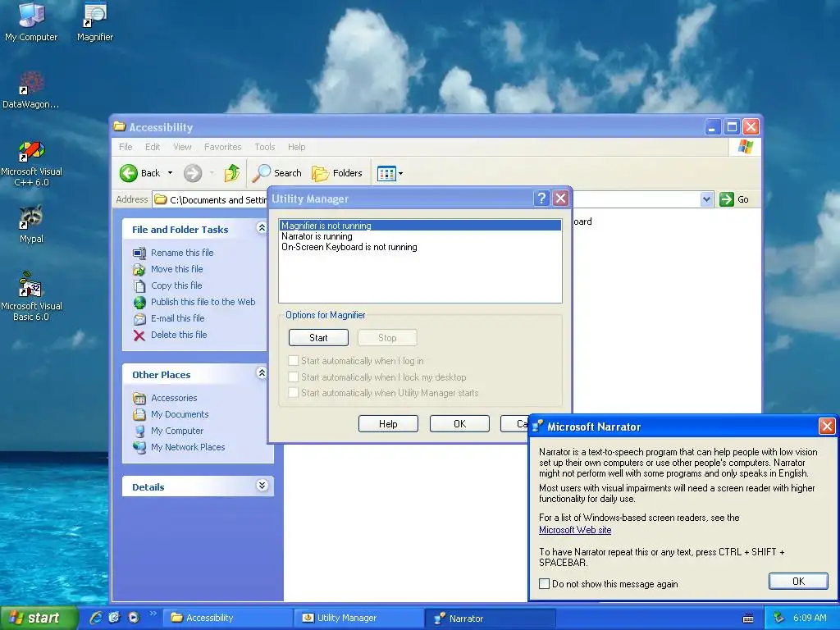Click the question mark help icon in Utility Manager
Image resolution: width=840 pixels, height=630 pixels.
point(541,199)
